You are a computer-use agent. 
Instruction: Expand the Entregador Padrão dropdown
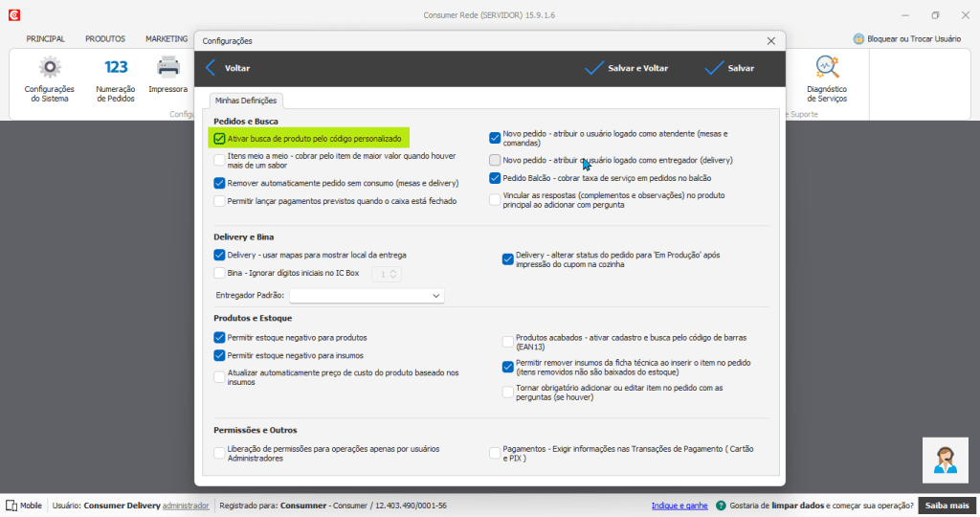[436, 296]
